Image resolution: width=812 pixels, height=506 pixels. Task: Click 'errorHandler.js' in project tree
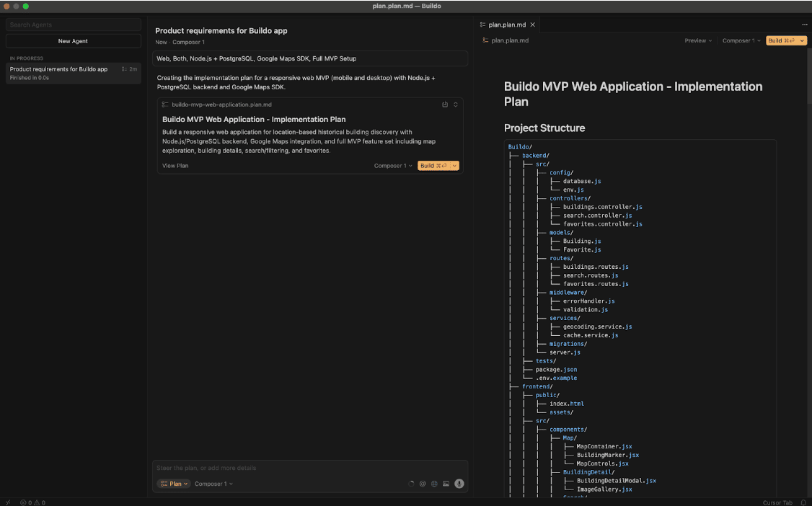[588, 301]
